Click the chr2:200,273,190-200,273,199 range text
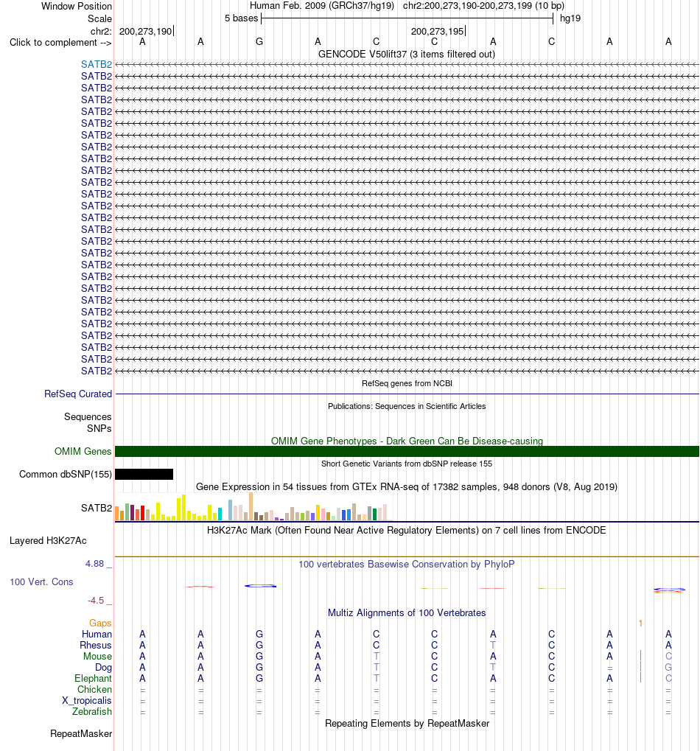Viewport: 700px width, 751px height. click(483, 6)
